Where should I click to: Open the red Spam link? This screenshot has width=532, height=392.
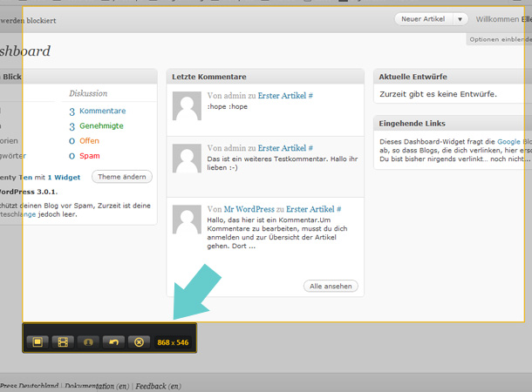(90, 156)
